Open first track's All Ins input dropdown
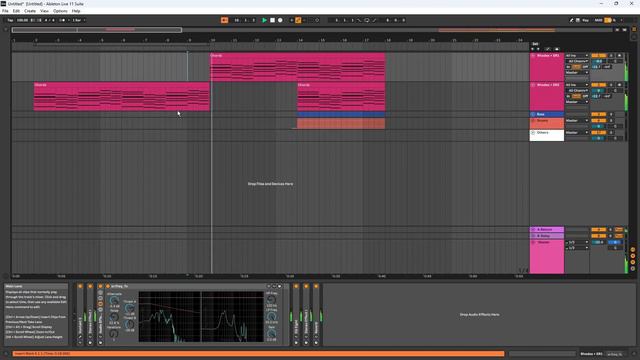 [577, 56]
